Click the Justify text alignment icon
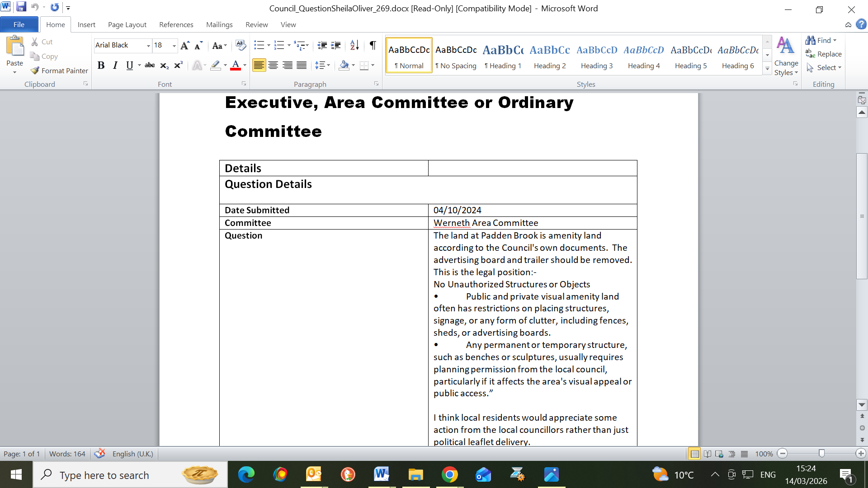Screen dimensions: 868x488 (302, 66)
